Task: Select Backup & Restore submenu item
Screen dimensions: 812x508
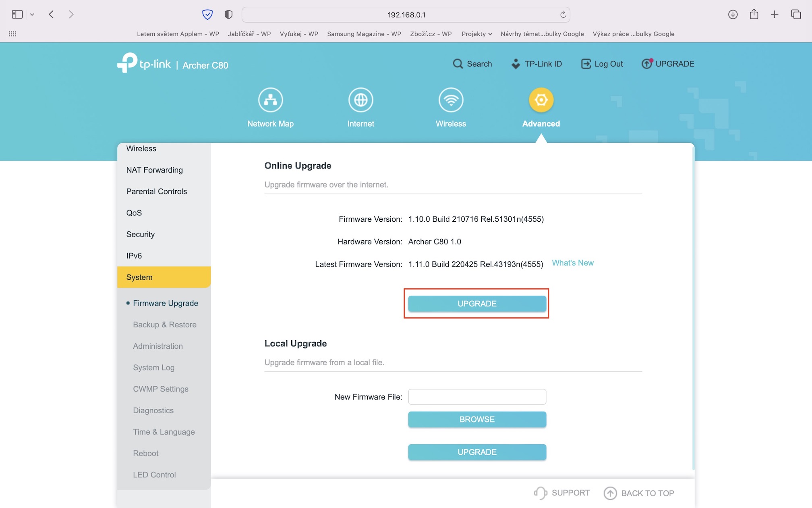Action: 164,325
